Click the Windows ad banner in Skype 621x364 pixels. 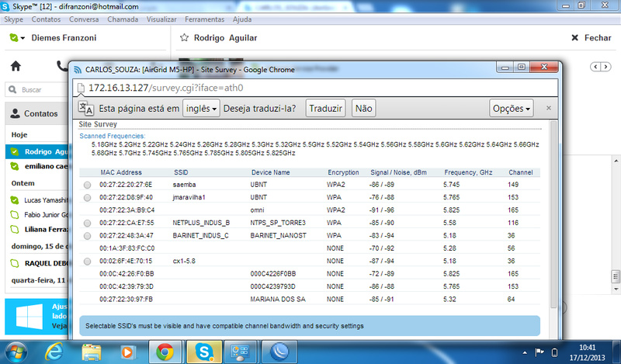(x=36, y=317)
